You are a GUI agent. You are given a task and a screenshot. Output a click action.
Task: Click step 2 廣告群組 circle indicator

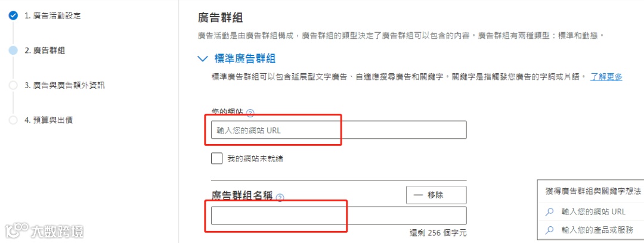(13, 51)
